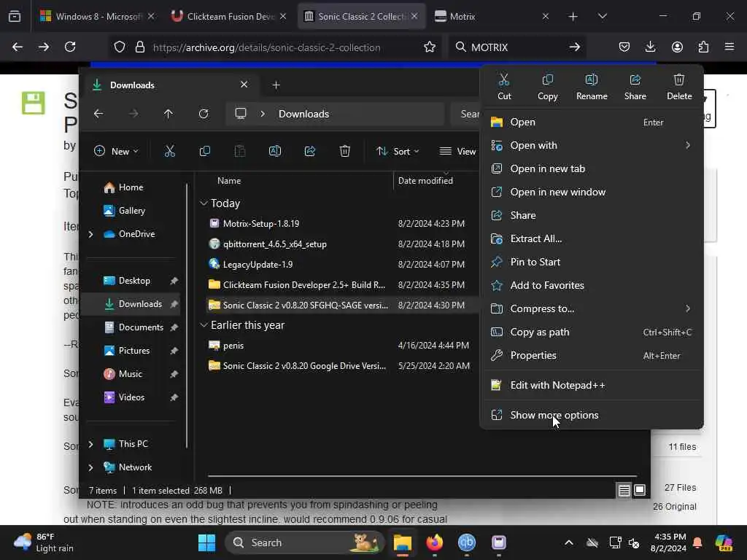Refresh the Downloads folder view

[x=204, y=114]
